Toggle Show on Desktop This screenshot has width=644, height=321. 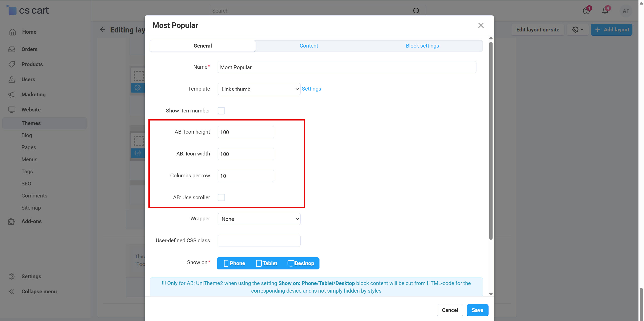tap(301, 263)
